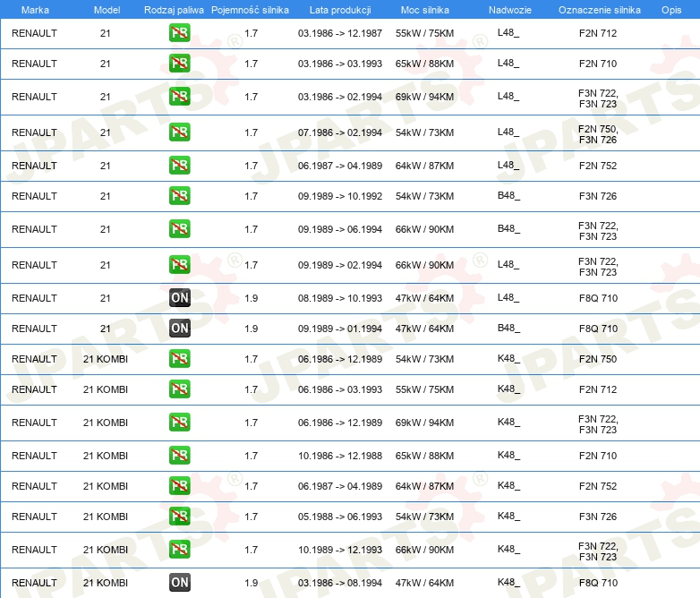Screen dimensions: 700x598
Task: Select the date cell 09.1989 -> 06.1994
Action: [340, 228]
